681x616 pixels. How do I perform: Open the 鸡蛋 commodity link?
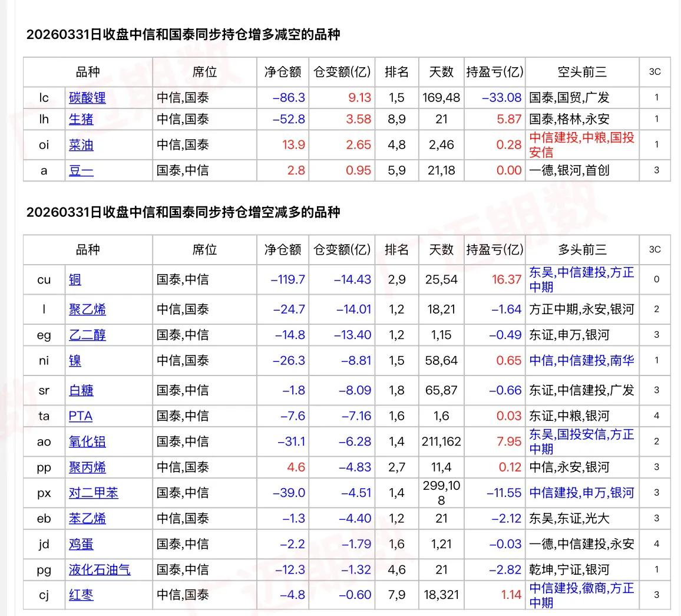(81, 544)
